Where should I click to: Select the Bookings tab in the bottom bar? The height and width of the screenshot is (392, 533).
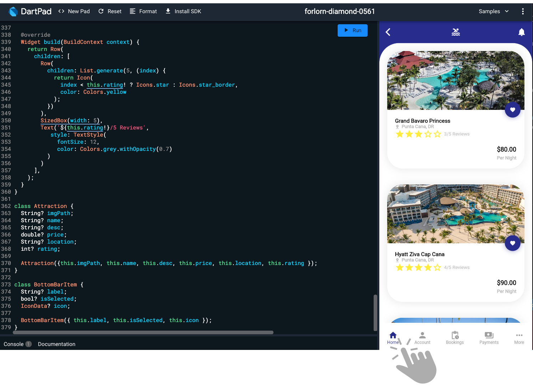pyautogui.click(x=455, y=338)
